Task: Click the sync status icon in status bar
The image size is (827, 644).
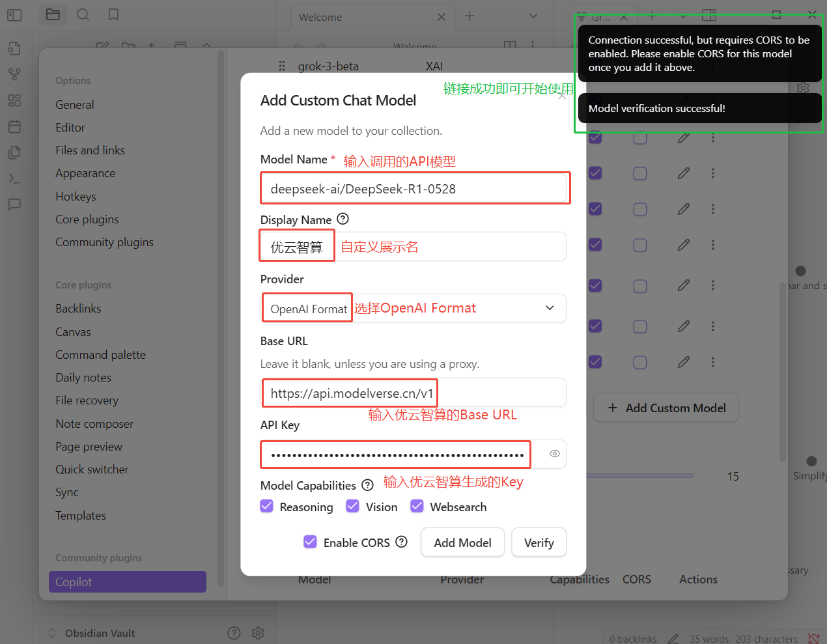Action: (x=813, y=639)
